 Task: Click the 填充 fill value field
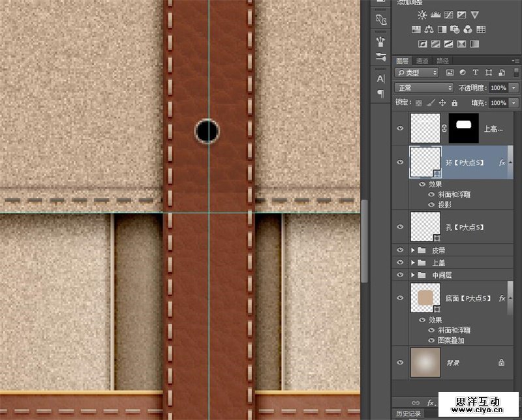(498, 103)
